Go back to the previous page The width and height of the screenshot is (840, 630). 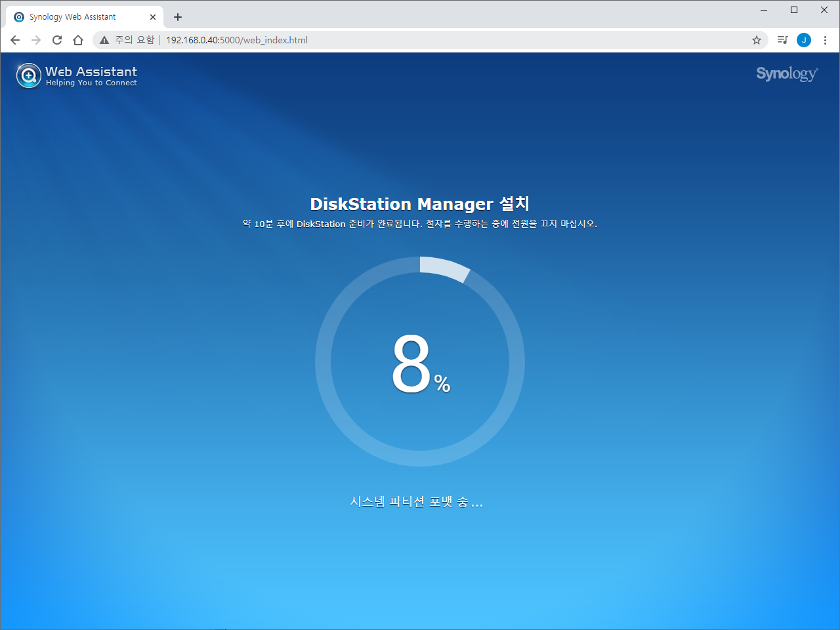[x=15, y=40]
